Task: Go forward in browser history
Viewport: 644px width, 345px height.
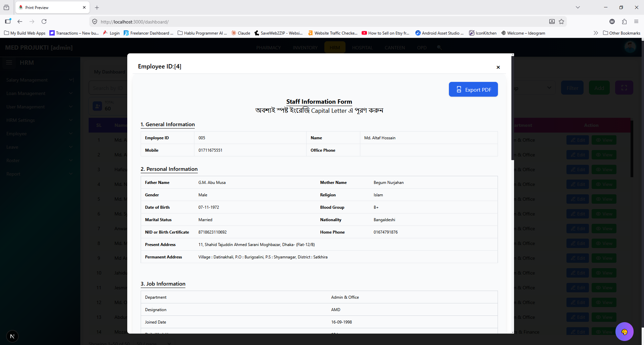Action: [32, 21]
